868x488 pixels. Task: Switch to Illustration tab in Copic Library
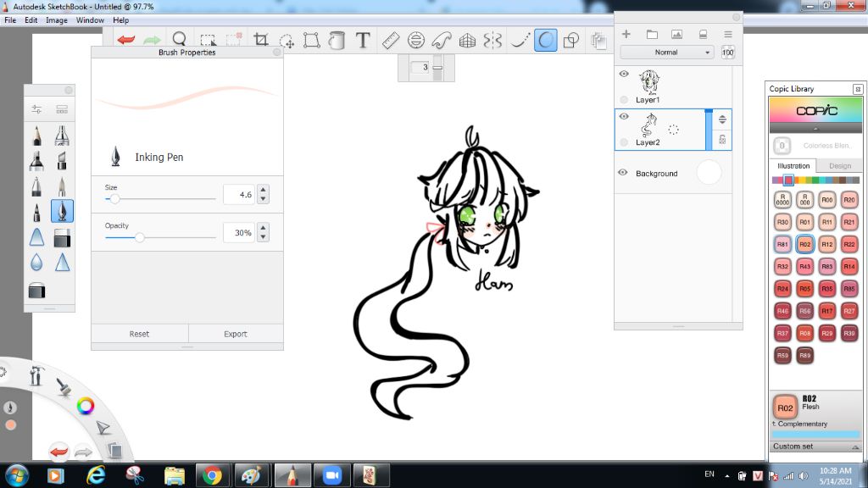point(793,165)
